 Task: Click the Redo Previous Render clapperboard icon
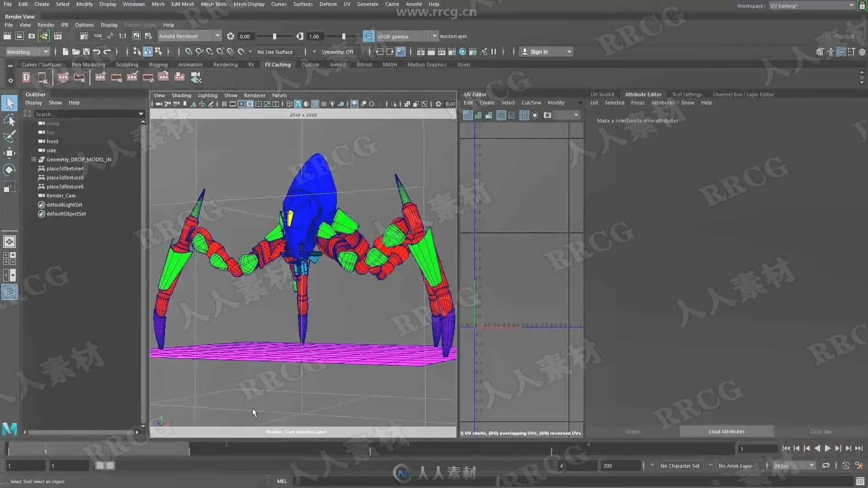7,36
